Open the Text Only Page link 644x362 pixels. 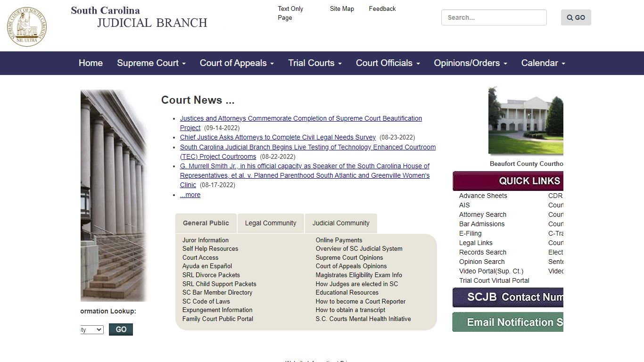[290, 13]
